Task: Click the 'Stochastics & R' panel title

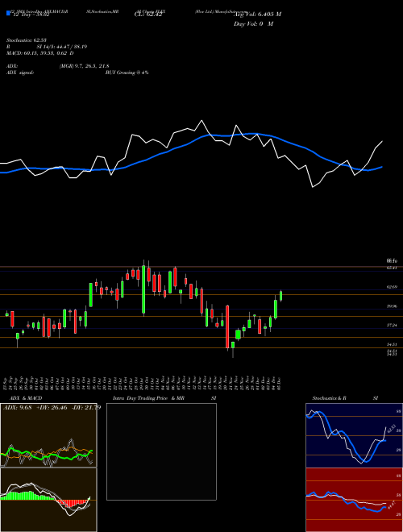Action: (x=330, y=398)
